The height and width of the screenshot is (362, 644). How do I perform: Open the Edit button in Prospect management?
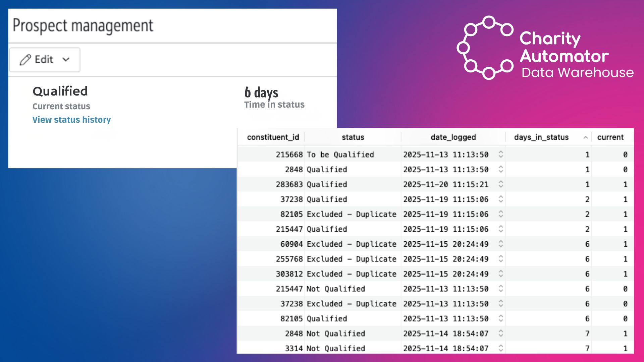pos(45,60)
